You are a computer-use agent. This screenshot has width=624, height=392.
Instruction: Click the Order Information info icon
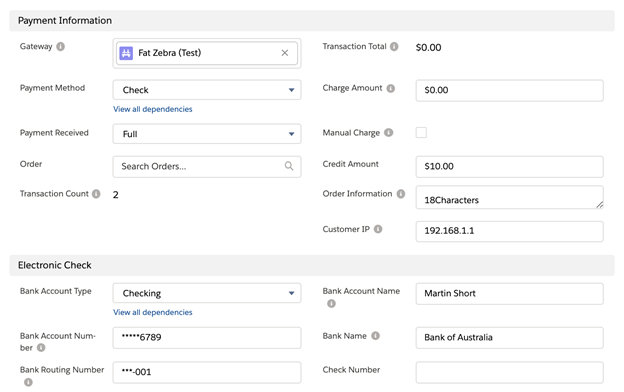click(401, 194)
